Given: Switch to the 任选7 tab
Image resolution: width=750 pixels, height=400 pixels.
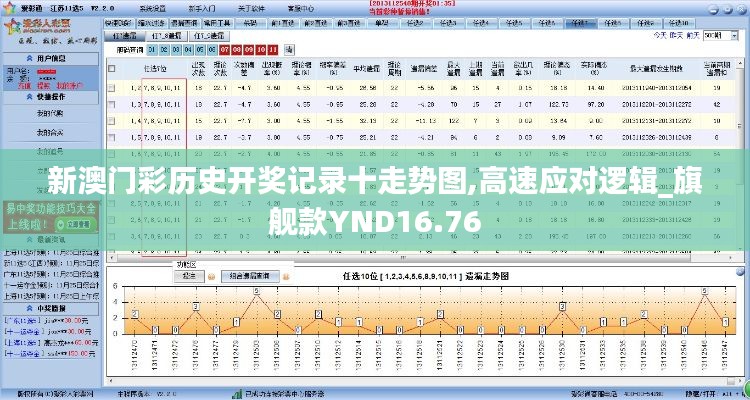Looking at the screenshot, I should (x=578, y=23).
